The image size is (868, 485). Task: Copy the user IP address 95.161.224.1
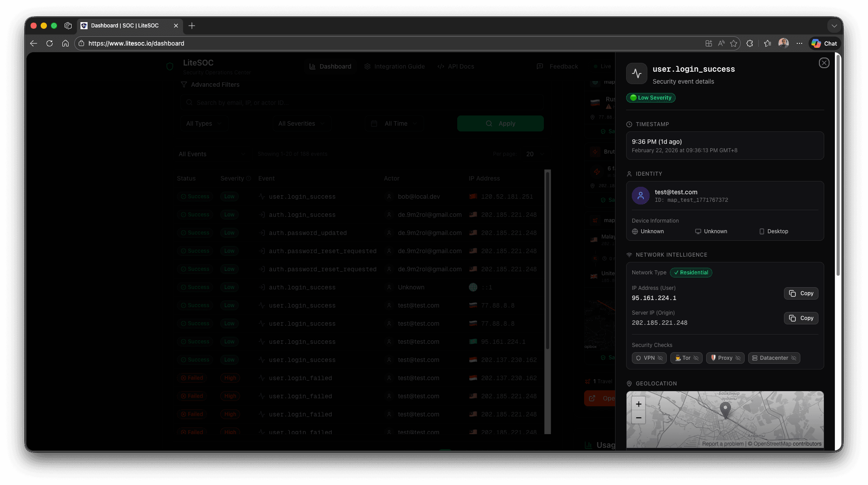(x=801, y=293)
